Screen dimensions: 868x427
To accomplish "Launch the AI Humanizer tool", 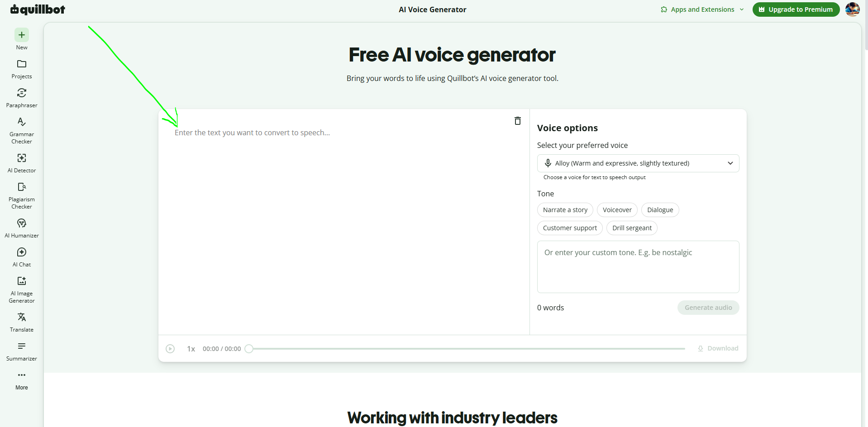I will click(22, 228).
